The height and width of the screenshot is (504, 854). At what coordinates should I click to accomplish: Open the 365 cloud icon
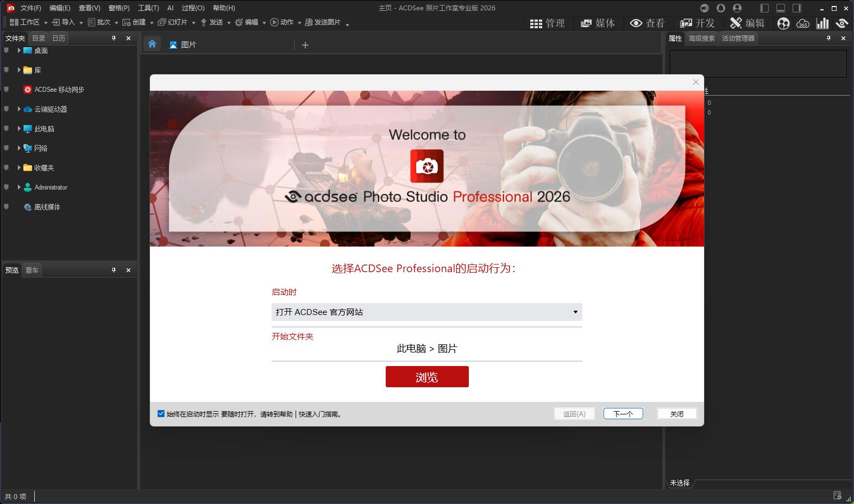[x=803, y=23]
